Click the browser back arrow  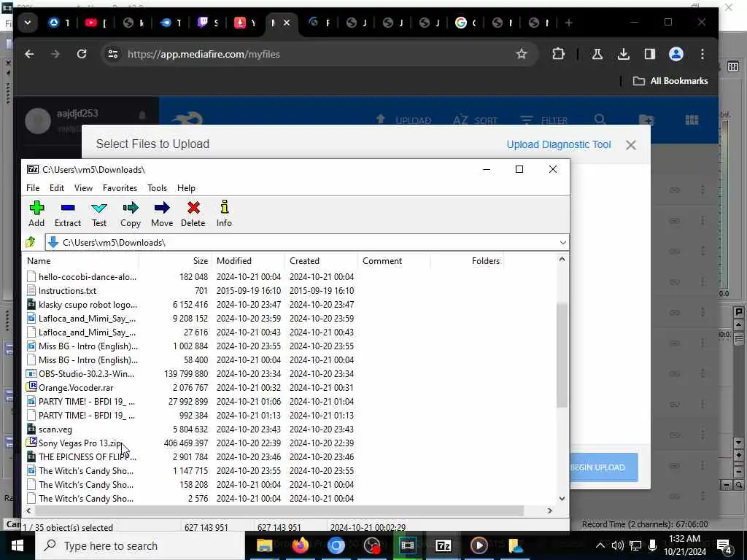[29, 54]
